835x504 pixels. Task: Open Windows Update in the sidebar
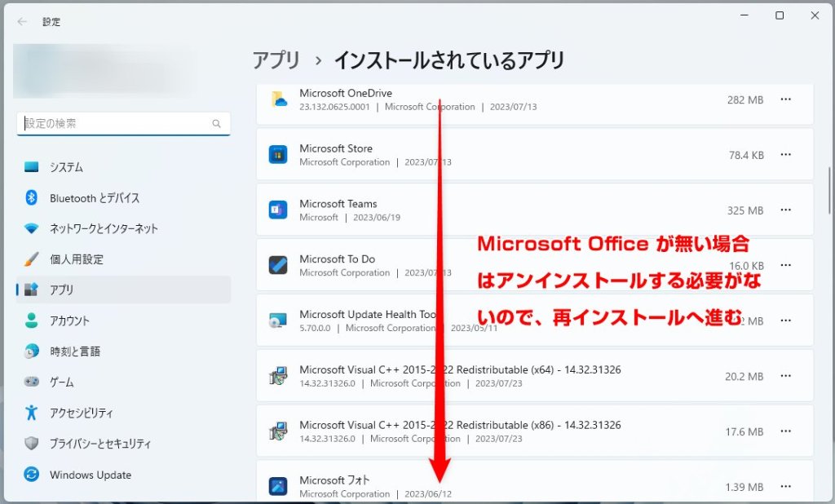coord(124,475)
